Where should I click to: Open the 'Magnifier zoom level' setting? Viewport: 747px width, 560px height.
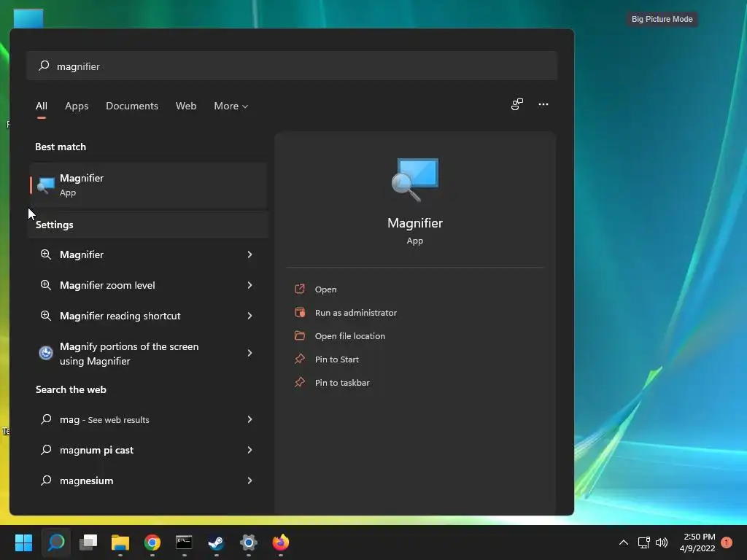pyautogui.click(x=147, y=285)
